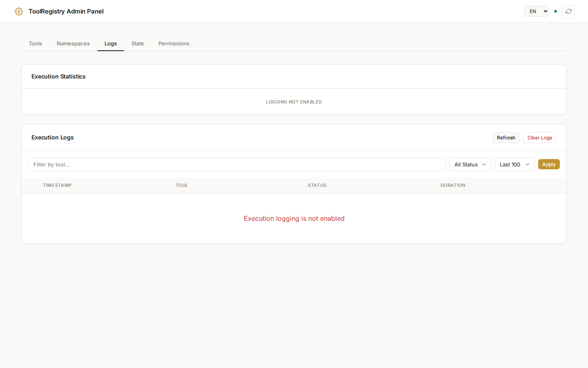This screenshot has width=588, height=368.
Task: Apply the log filters
Action: pos(549,164)
